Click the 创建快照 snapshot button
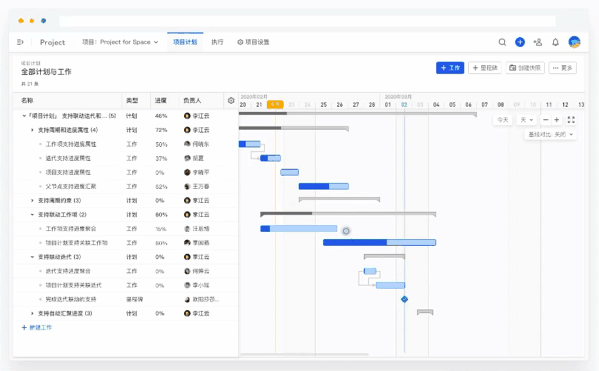 (x=525, y=68)
